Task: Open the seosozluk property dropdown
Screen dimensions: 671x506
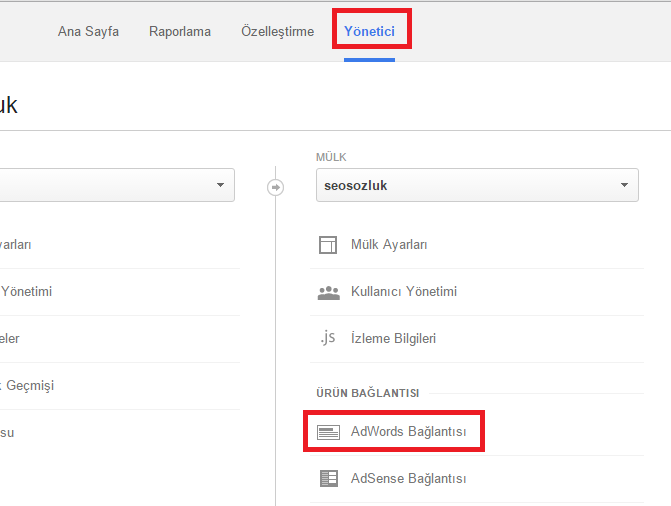Action: click(x=477, y=185)
